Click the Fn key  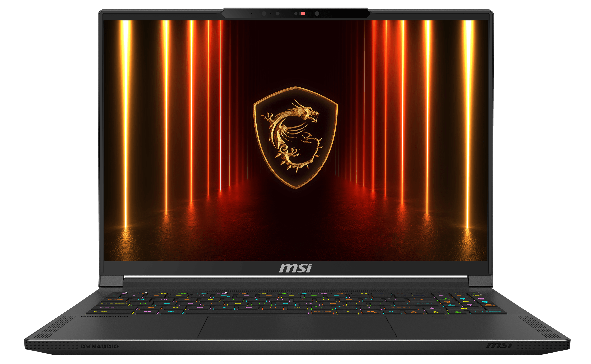coord(392,312)
